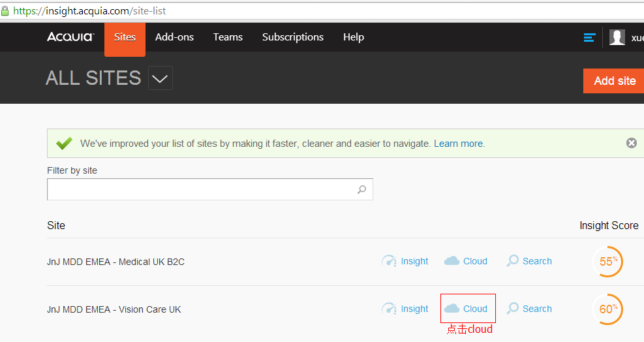Go to the Teams page
Image resolution: width=644 pixels, height=342 pixels.
[x=228, y=37]
